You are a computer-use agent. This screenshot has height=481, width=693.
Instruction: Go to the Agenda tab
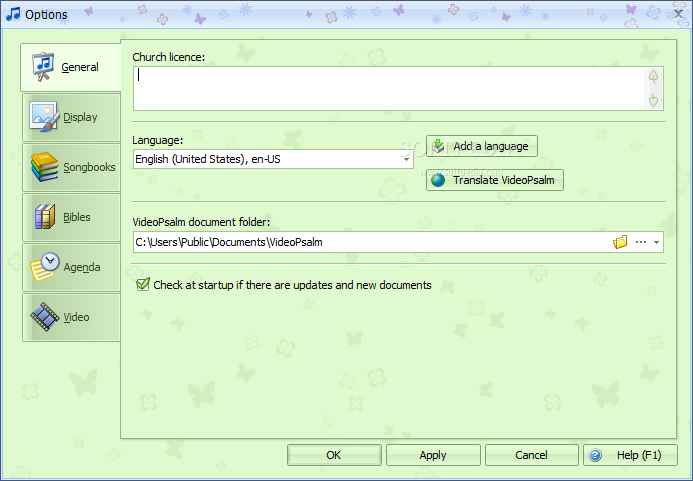pyautogui.click(x=71, y=267)
